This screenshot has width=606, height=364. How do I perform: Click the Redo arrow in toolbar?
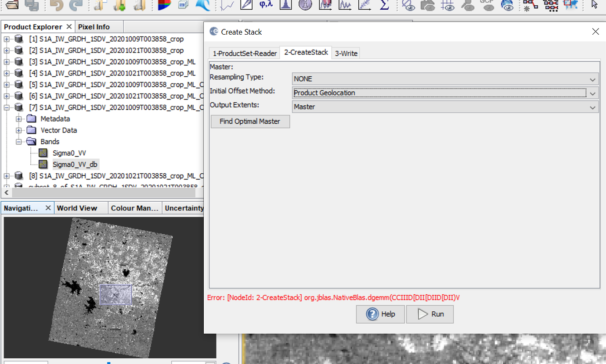(x=75, y=4)
